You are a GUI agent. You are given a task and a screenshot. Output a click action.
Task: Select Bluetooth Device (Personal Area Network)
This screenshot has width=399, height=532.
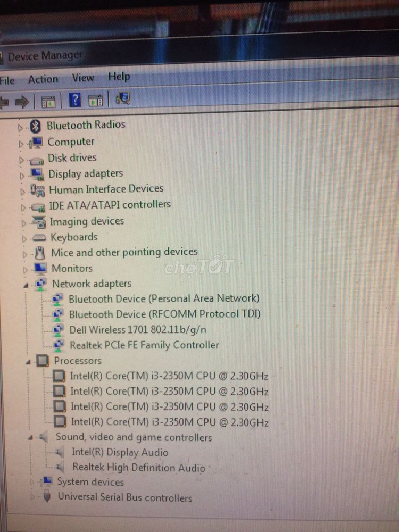coord(164,298)
